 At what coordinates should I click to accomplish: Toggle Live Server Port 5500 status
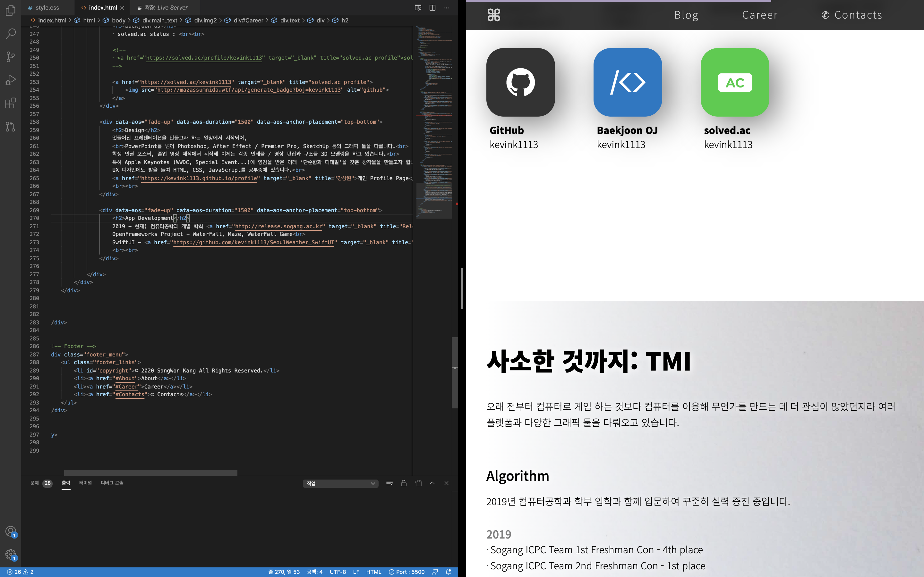coord(406,572)
